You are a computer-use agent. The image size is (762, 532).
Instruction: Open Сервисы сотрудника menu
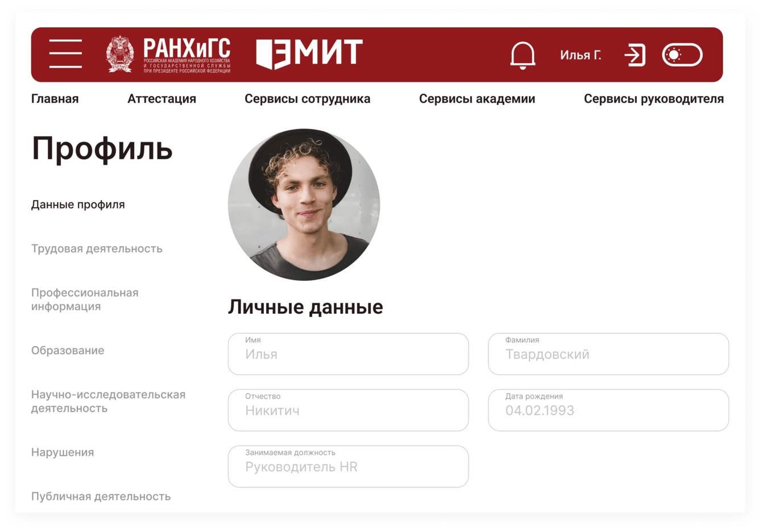307,99
